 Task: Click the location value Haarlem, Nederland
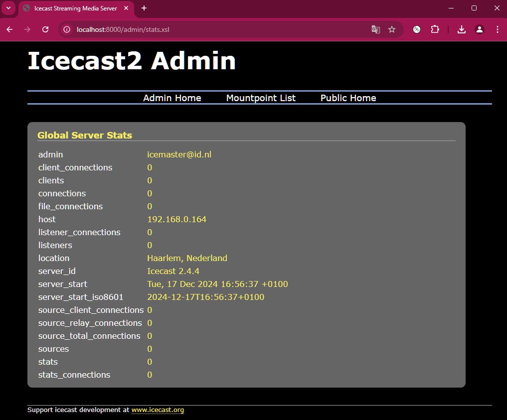pos(187,258)
